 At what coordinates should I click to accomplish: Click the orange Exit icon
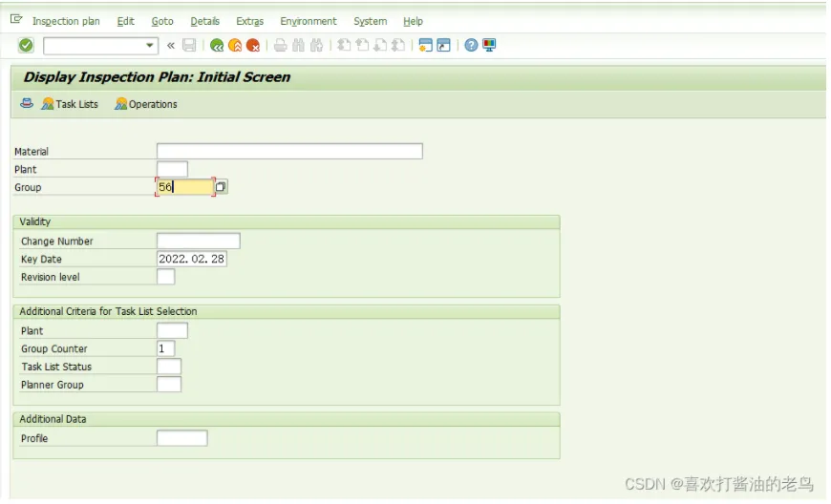(x=235, y=46)
